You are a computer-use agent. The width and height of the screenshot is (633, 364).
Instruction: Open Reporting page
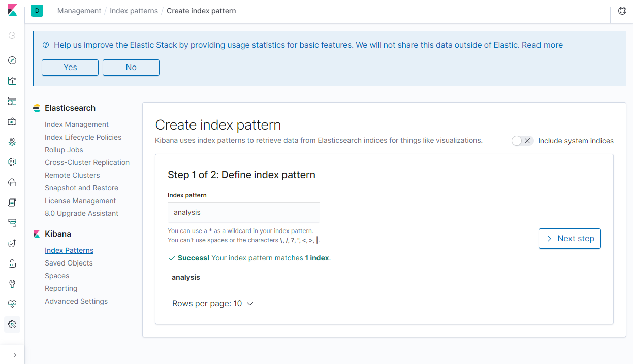tap(61, 288)
